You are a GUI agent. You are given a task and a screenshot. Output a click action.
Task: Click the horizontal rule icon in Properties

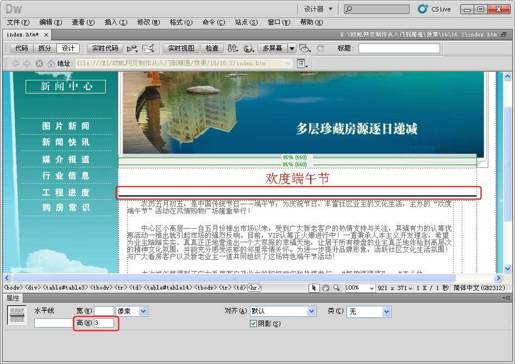click(17, 315)
